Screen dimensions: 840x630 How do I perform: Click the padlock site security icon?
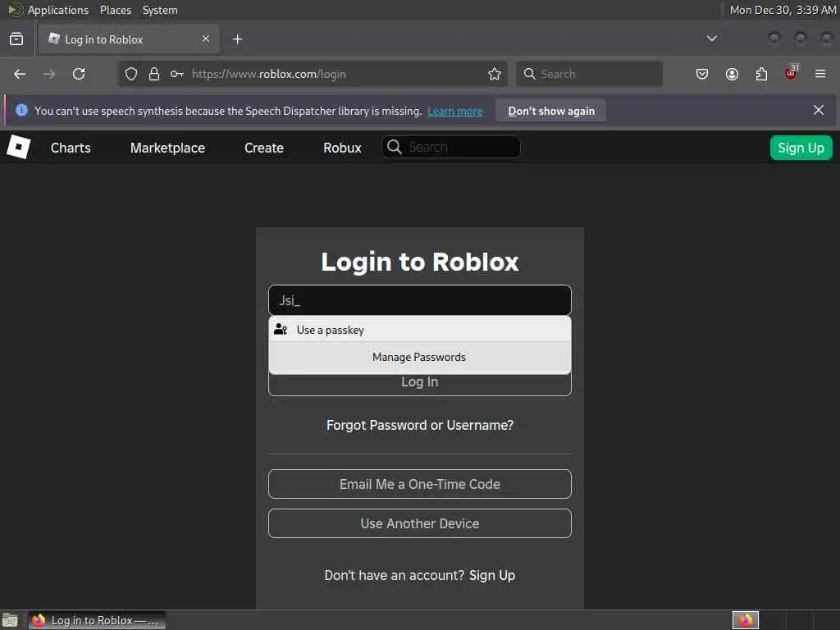(x=154, y=74)
